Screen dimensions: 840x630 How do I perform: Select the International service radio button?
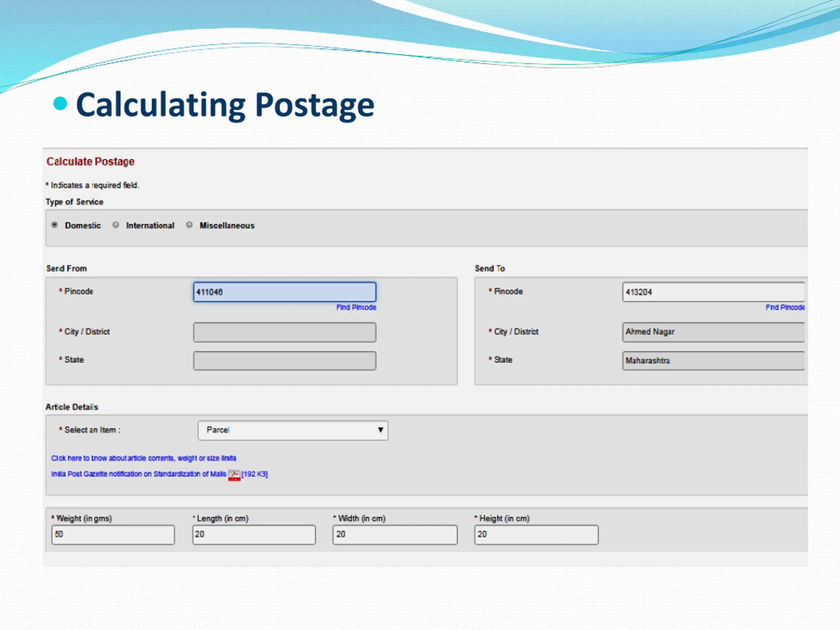(x=116, y=225)
